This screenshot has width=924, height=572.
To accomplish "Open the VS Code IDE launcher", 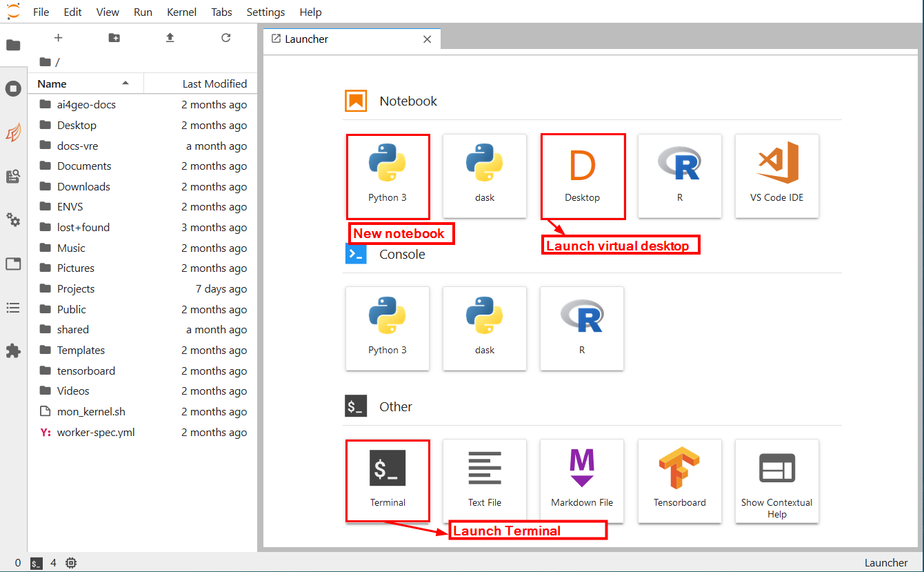I will tap(777, 176).
